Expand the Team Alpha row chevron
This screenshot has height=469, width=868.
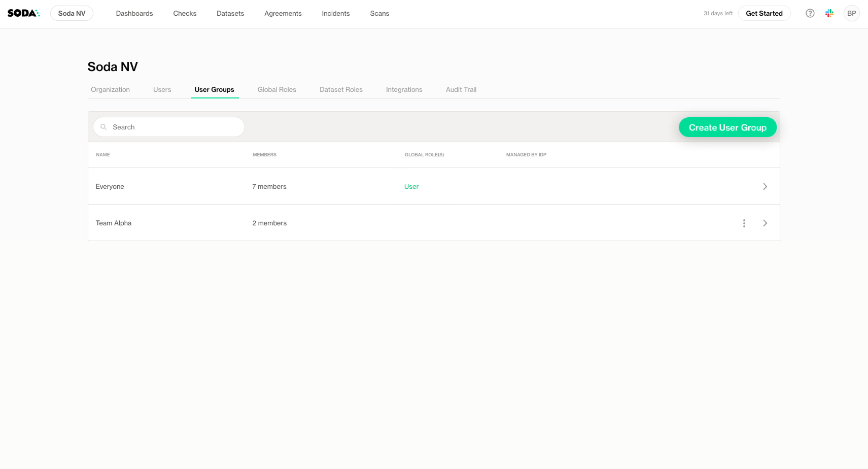pos(765,223)
